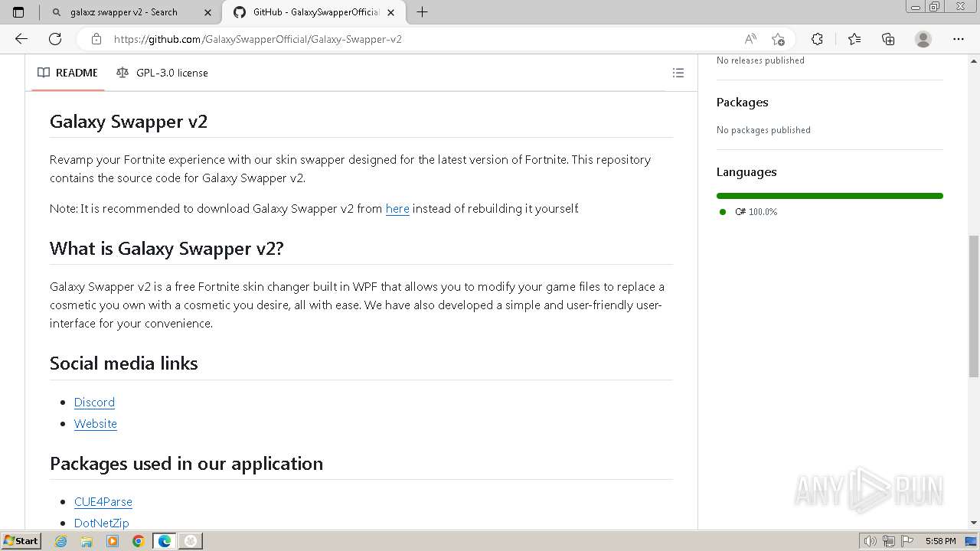This screenshot has height=551, width=980.
Task: Click the scrollbar down arrow
Action: tap(974, 523)
